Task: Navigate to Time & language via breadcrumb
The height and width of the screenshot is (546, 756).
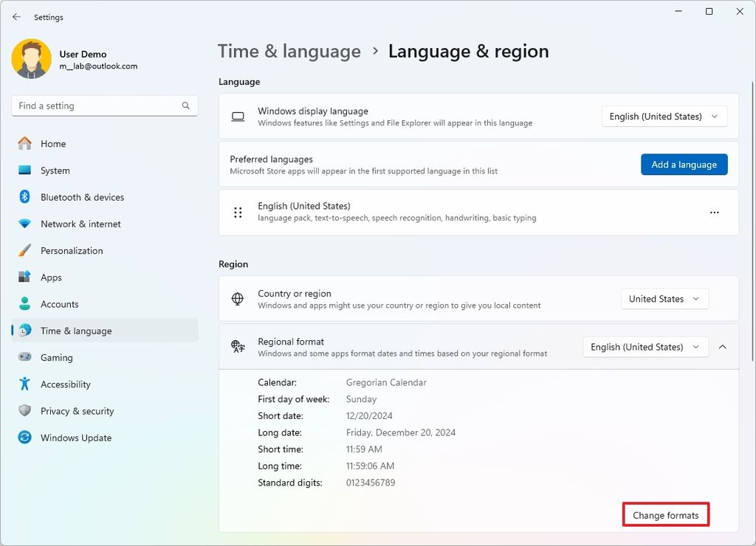Action: [289, 51]
